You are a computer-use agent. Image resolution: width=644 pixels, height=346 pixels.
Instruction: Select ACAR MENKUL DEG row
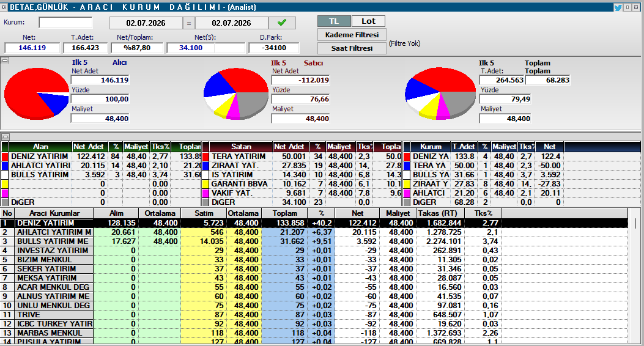[x=314, y=287]
